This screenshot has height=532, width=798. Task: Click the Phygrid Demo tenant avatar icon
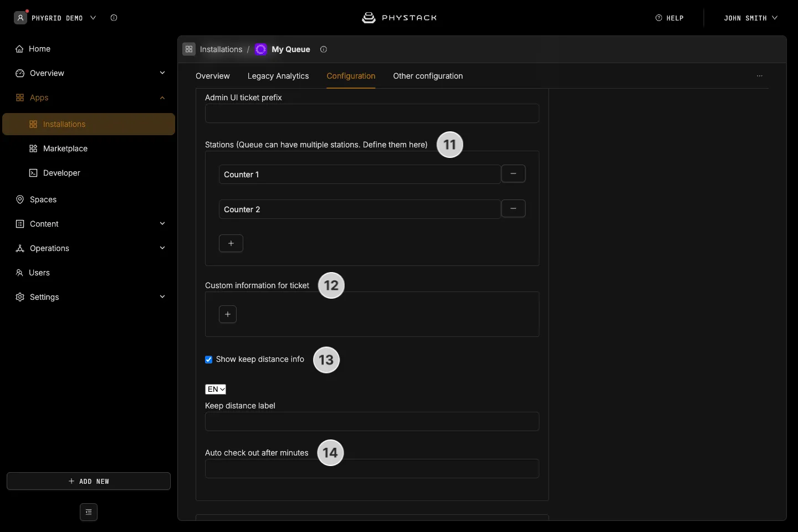(21, 18)
